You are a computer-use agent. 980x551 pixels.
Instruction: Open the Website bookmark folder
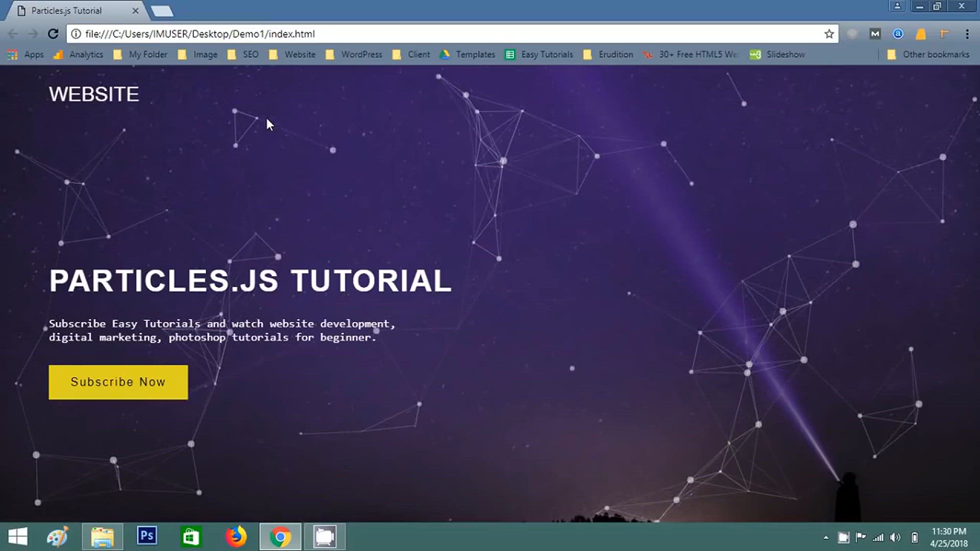click(x=292, y=55)
